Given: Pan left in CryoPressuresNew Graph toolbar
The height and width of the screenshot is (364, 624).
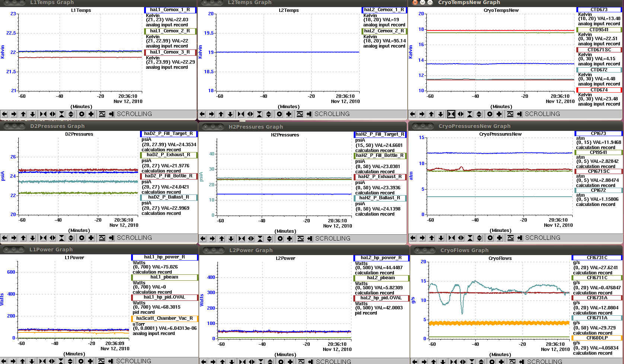Looking at the screenshot, I should click(413, 238).
